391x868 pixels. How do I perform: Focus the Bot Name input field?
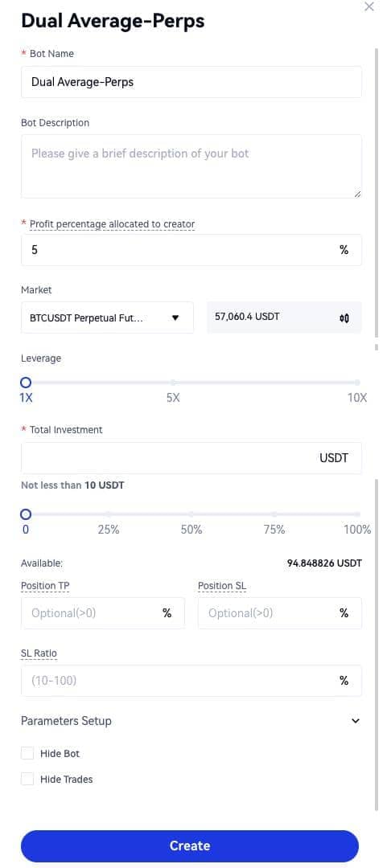tap(191, 82)
